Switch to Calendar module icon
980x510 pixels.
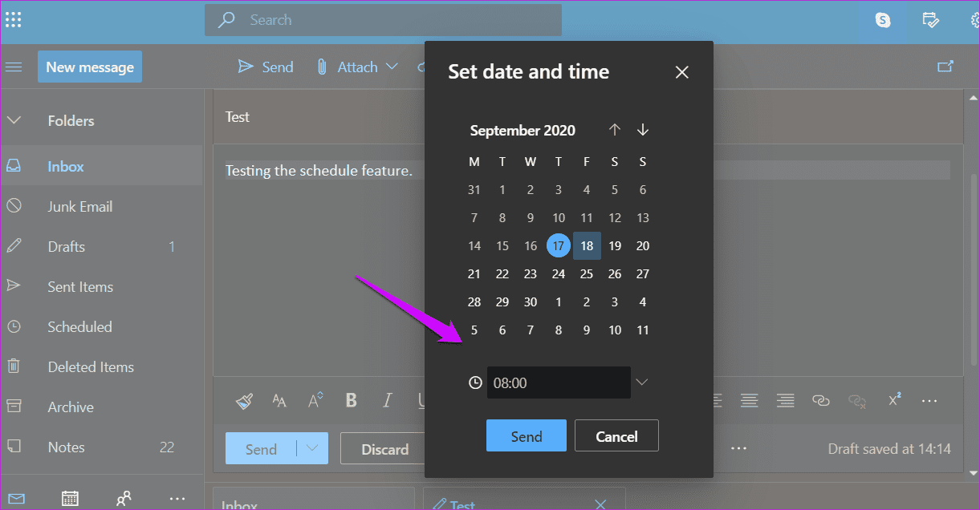(70, 498)
